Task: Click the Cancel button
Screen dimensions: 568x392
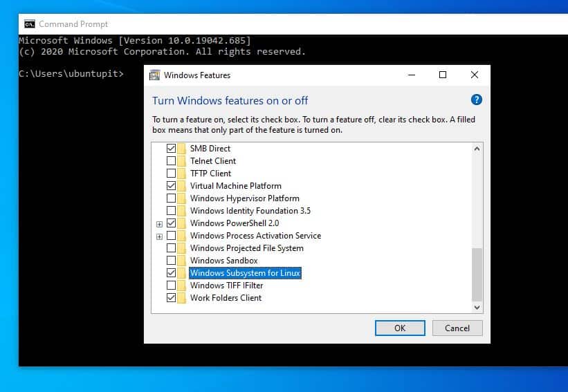Action: (457, 328)
